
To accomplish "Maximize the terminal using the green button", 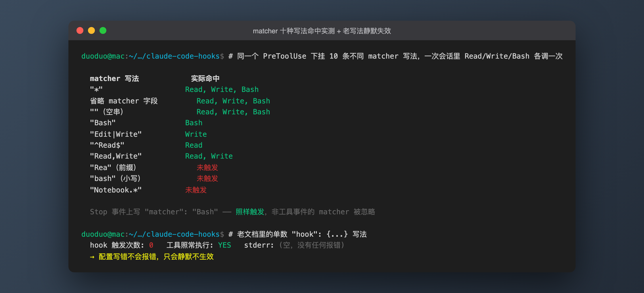I will click(x=103, y=30).
